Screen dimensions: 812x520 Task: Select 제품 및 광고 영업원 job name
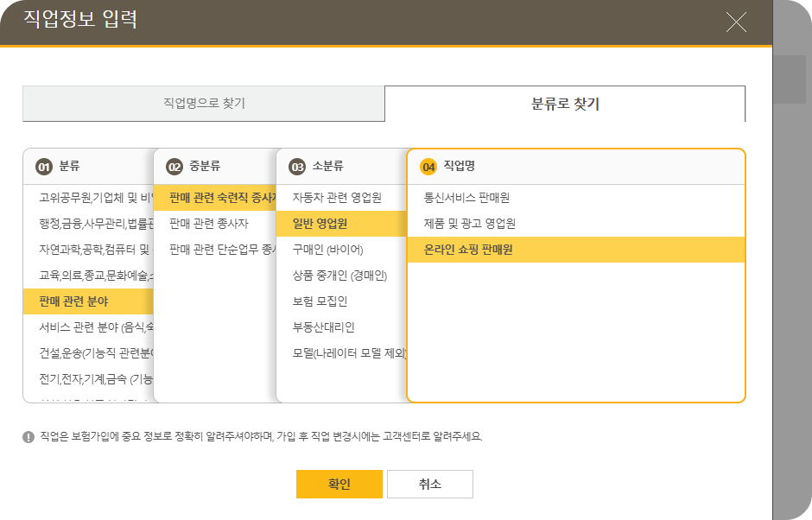click(x=576, y=223)
